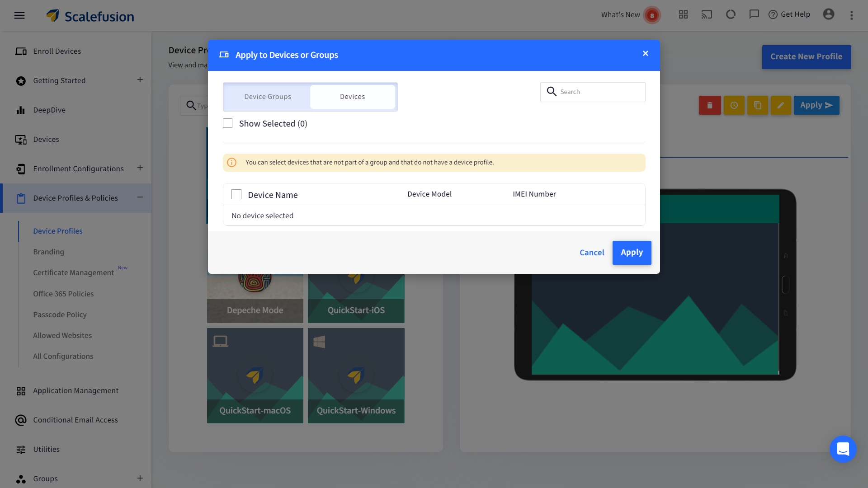This screenshot has height=488, width=868.
Task: Open Branding submenu item
Action: [48, 252]
